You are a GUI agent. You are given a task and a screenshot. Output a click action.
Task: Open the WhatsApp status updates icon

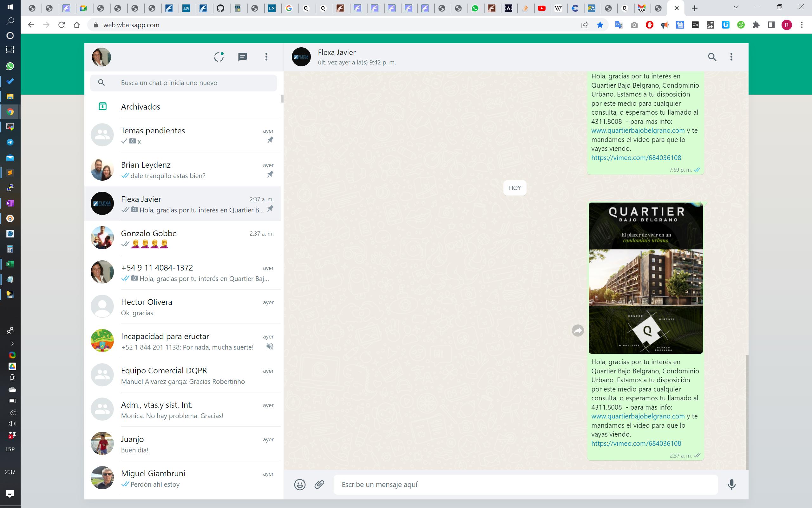219,57
